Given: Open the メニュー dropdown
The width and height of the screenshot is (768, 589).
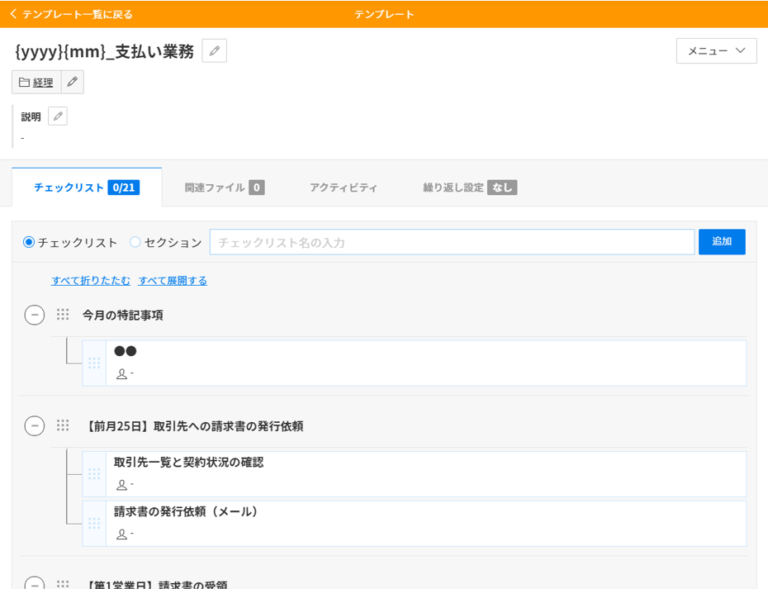Looking at the screenshot, I should pos(716,51).
